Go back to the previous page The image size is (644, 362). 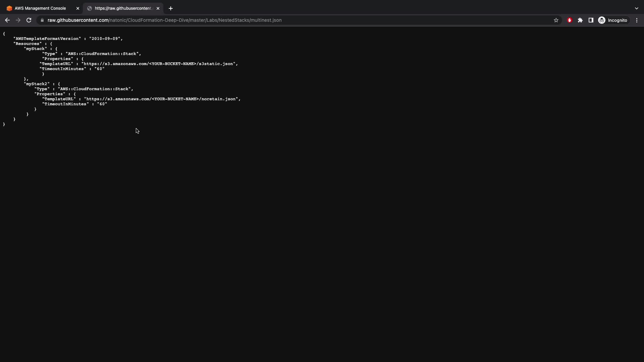point(7,20)
